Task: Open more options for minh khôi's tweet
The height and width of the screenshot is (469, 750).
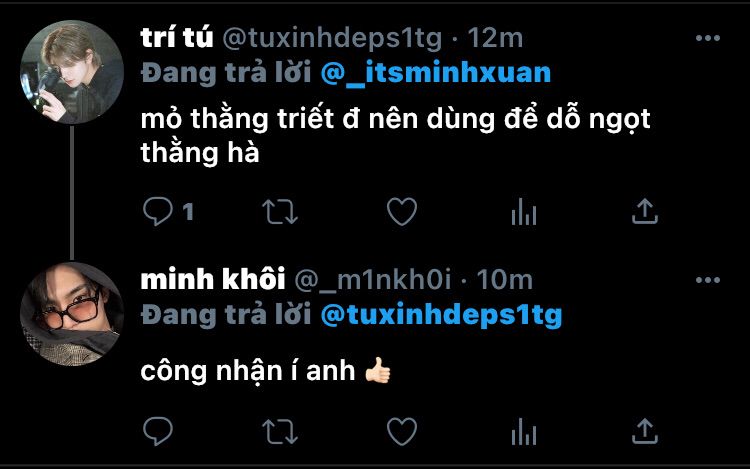Action: (x=708, y=279)
